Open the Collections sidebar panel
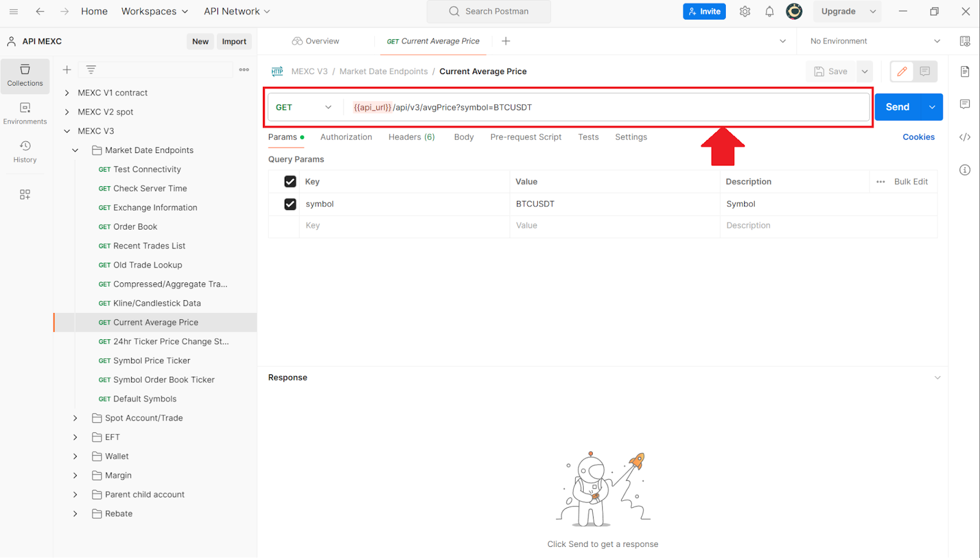980x558 pixels. point(25,76)
